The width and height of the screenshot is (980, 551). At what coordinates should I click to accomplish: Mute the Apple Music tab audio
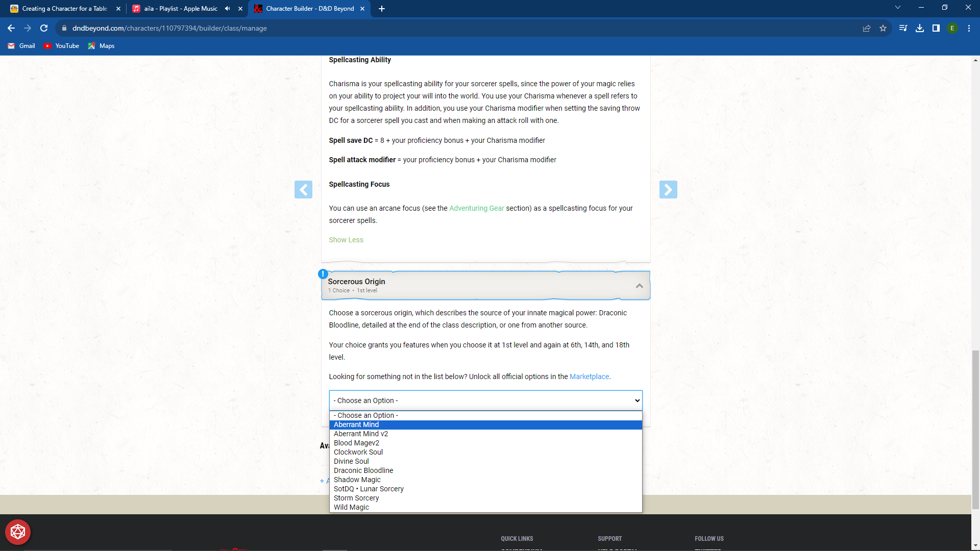tap(227, 9)
